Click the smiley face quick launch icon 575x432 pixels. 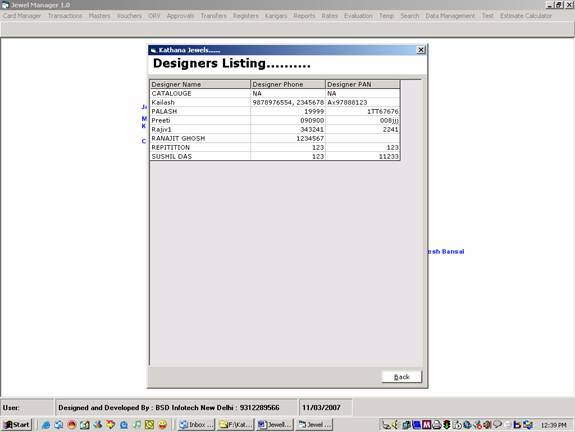coord(162,425)
